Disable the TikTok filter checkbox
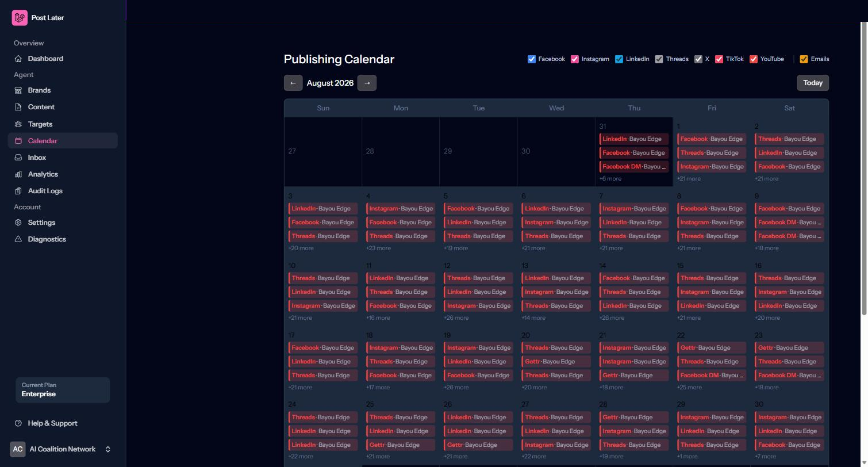This screenshot has height=467, width=868. coord(719,59)
